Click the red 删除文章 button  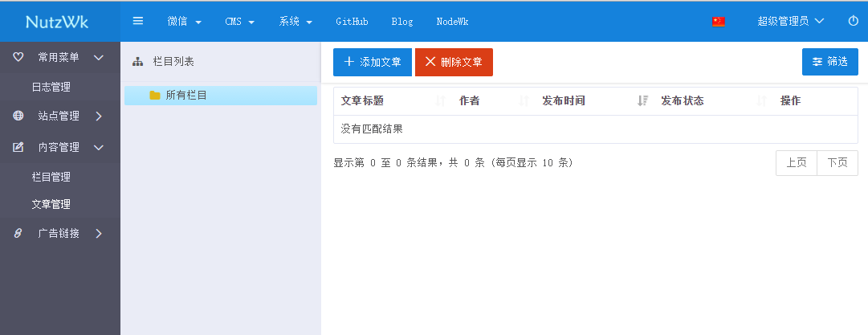point(454,62)
